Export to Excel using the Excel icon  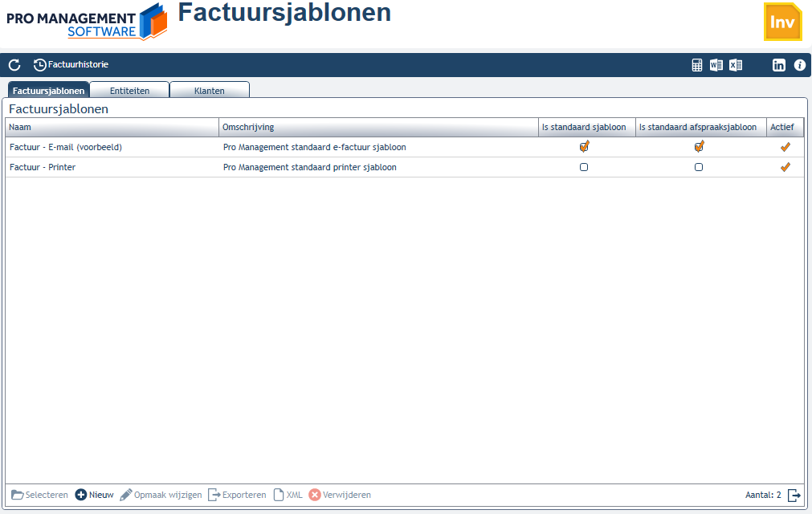pos(736,65)
